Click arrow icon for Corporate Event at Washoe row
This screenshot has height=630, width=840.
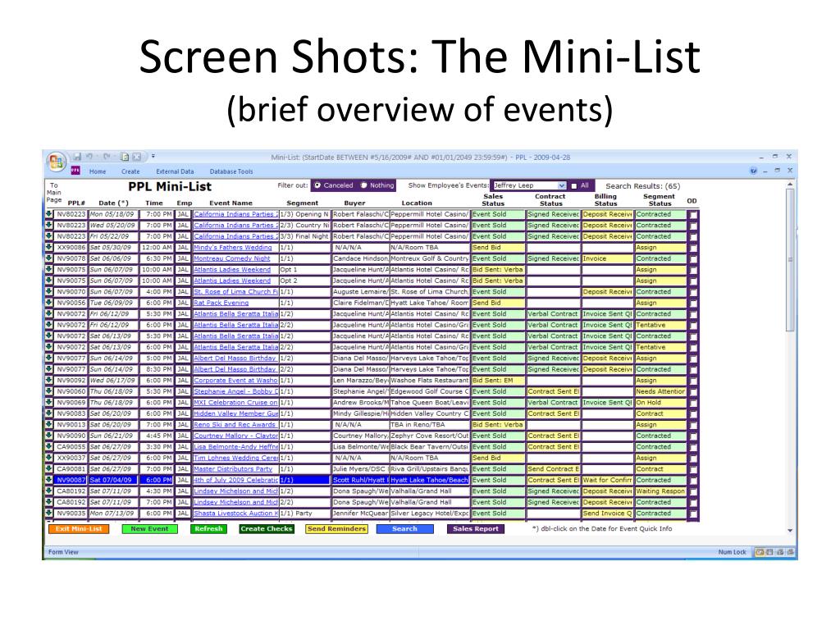click(x=48, y=381)
